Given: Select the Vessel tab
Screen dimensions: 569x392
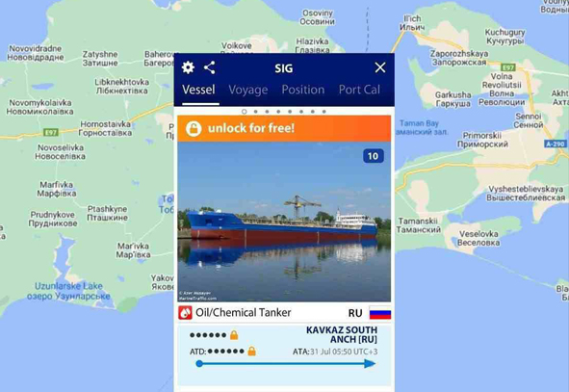Looking at the screenshot, I should click(x=198, y=90).
